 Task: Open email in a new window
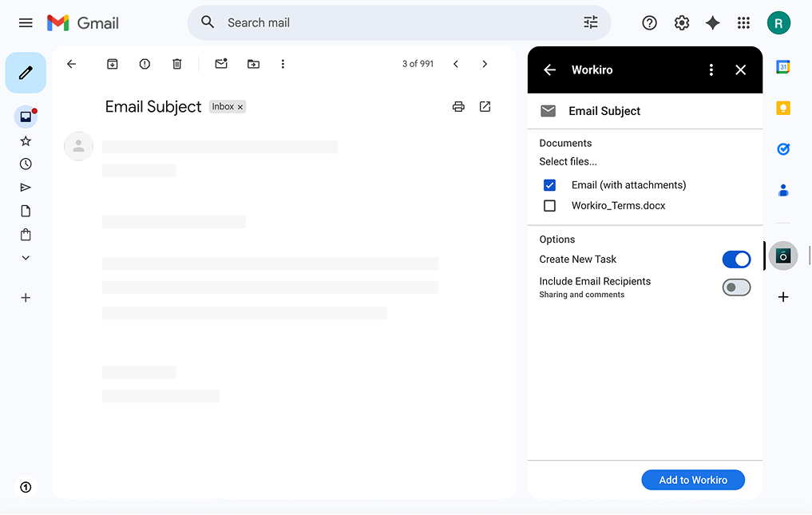(x=485, y=106)
